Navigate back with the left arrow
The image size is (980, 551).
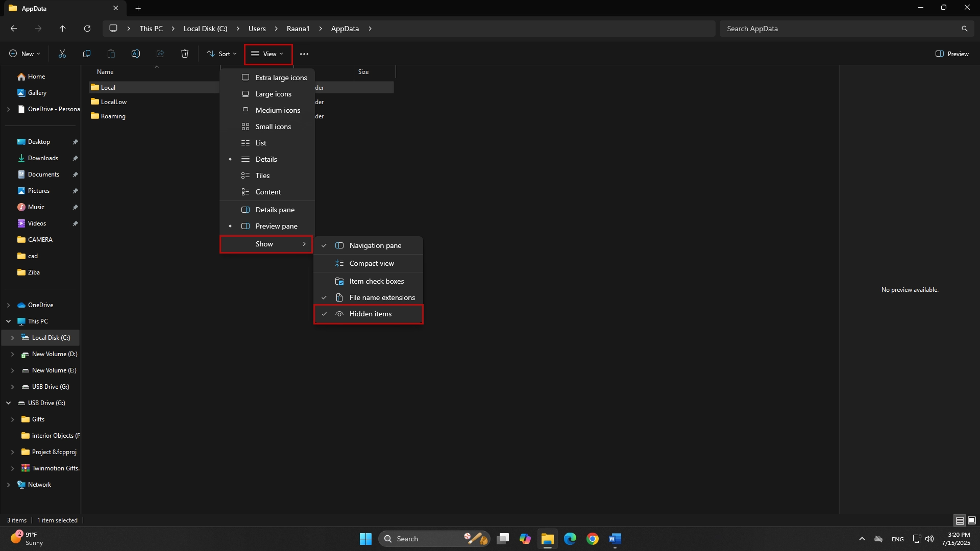14,29
